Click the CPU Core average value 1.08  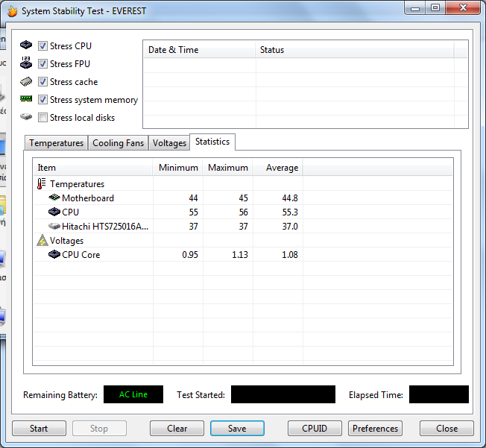point(290,254)
